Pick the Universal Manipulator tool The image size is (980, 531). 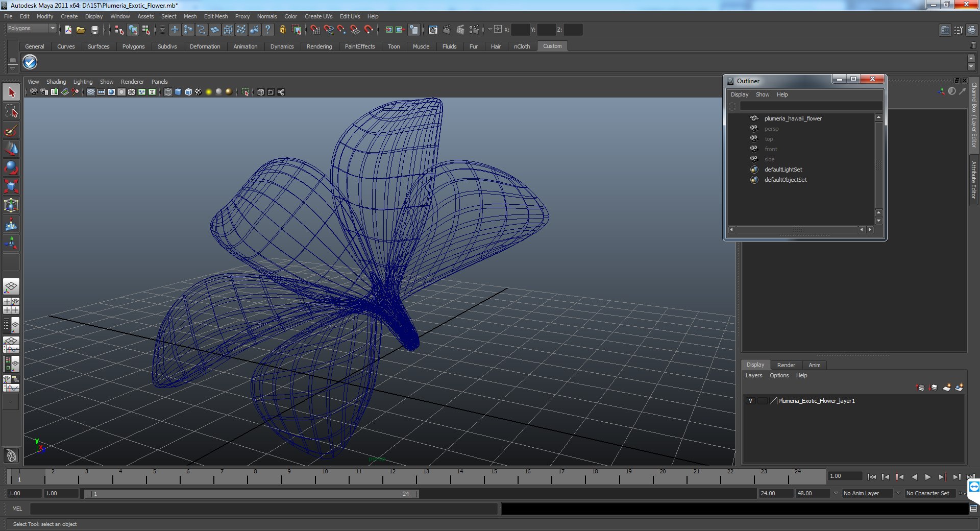pyautogui.click(x=11, y=205)
